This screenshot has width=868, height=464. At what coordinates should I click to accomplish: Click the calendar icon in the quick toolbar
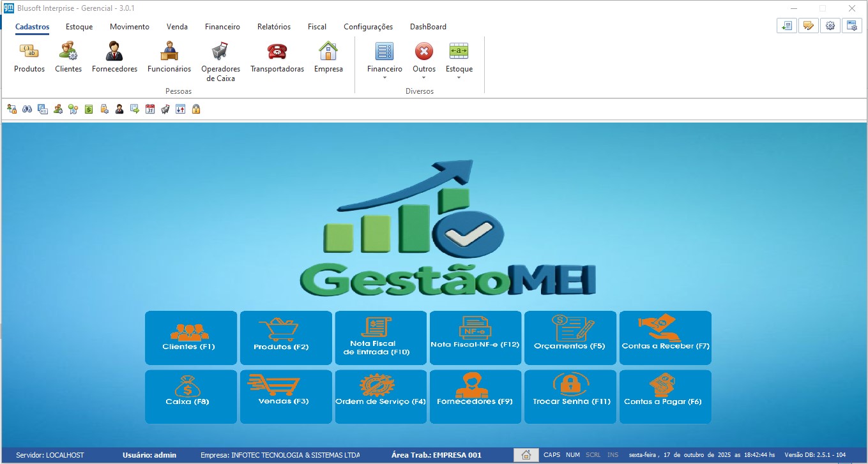pos(150,109)
